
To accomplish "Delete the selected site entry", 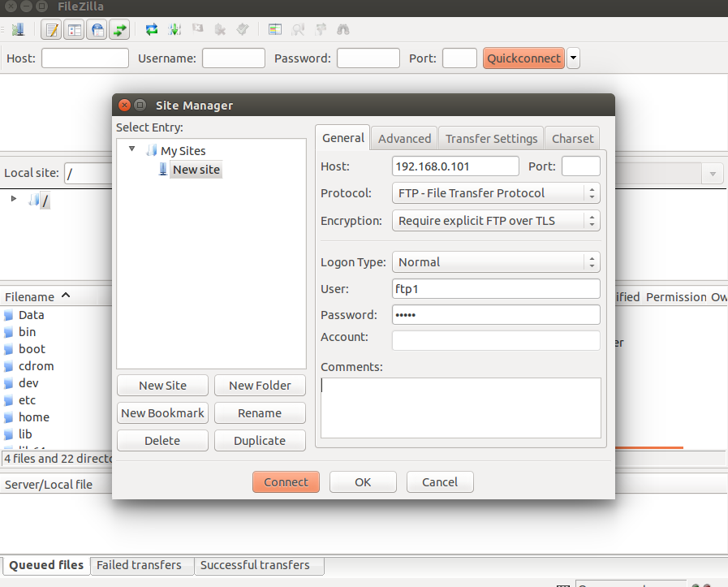I will click(162, 440).
